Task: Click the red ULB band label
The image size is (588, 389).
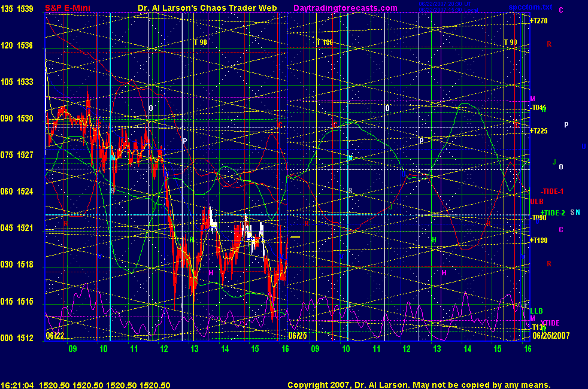Action: [x=537, y=202]
